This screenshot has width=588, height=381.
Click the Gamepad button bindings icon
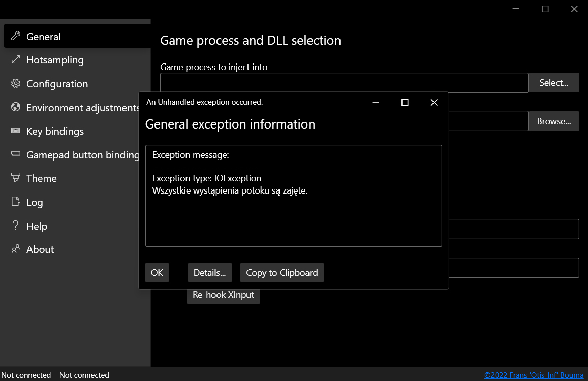[x=16, y=154]
